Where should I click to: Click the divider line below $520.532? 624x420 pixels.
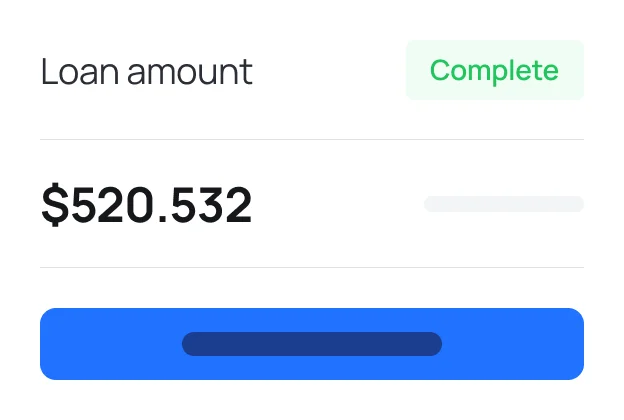click(311, 267)
